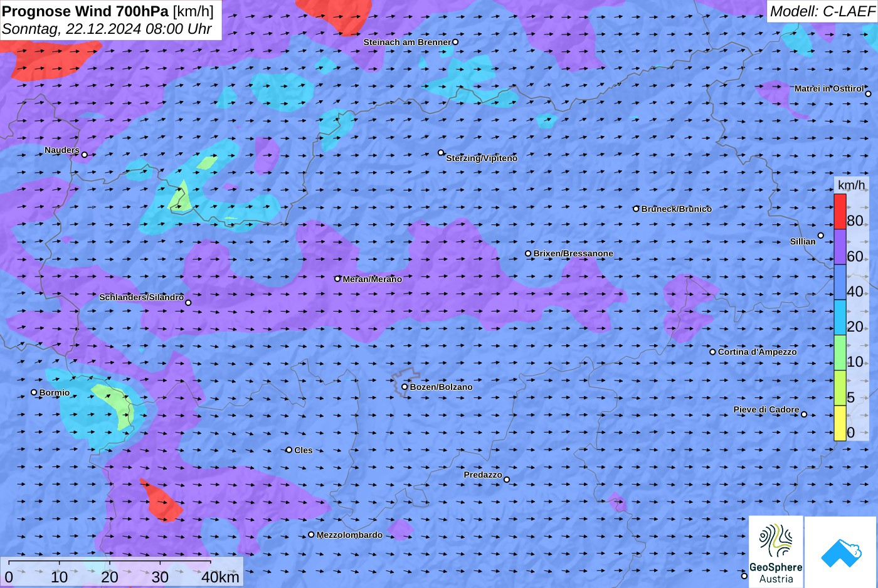Click the 'Matrei in Osttirol' label
Viewport: 878px width, 588px height.
coord(829,88)
